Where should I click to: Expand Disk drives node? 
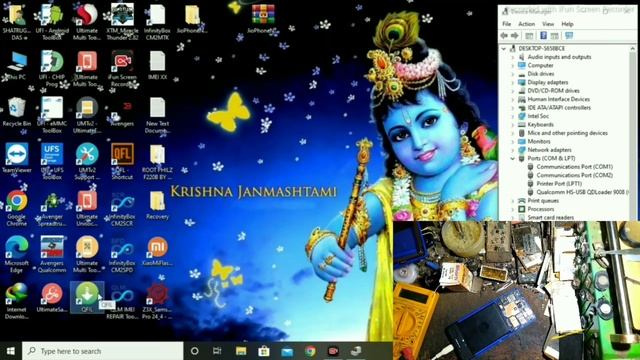coord(513,74)
